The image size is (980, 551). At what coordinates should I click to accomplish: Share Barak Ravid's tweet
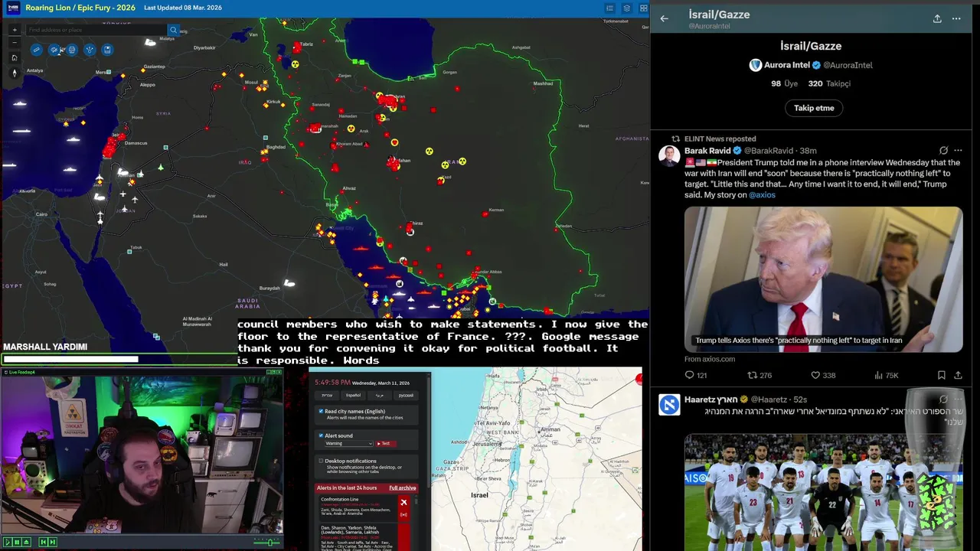958,375
